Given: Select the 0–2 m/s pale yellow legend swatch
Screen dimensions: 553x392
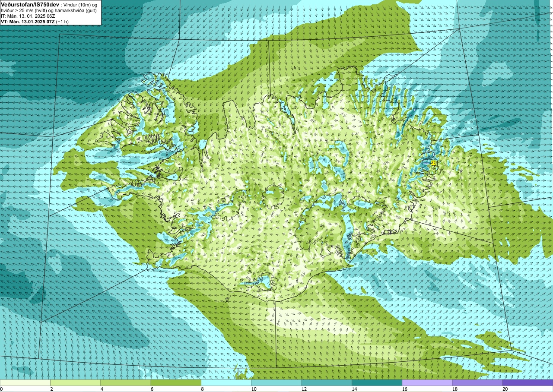Looking at the screenshot, I should (25, 383).
